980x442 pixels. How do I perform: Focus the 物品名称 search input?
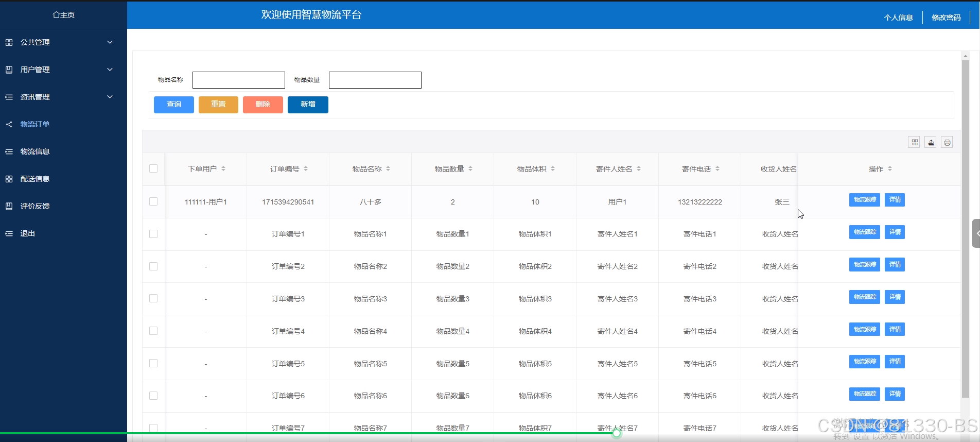pyautogui.click(x=239, y=80)
